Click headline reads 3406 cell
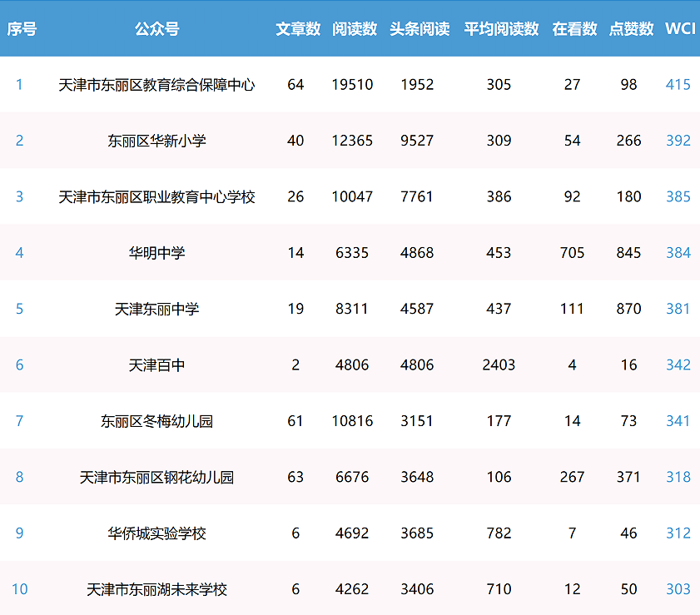 [417, 589]
